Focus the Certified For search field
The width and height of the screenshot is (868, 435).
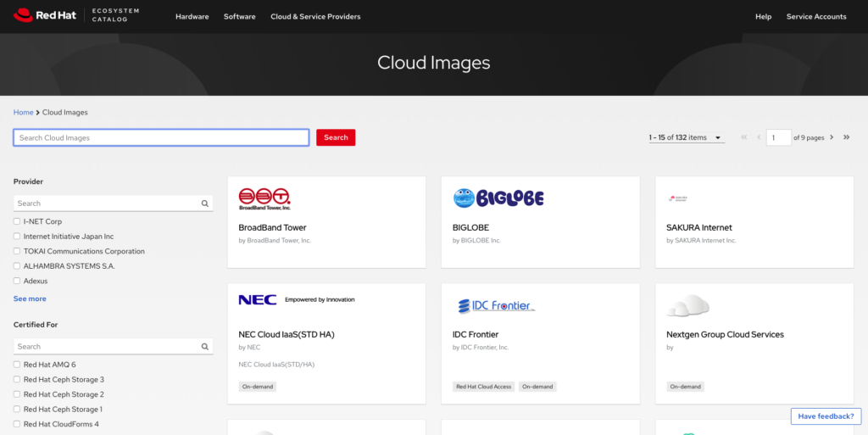click(x=113, y=347)
